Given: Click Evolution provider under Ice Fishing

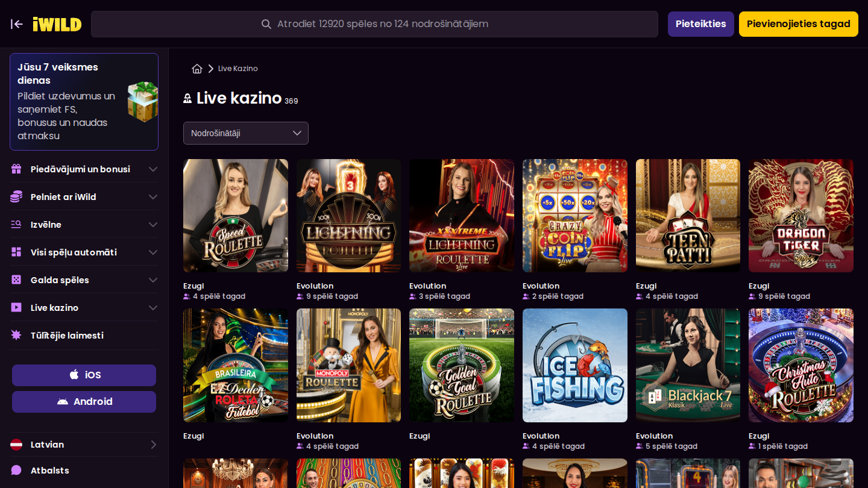Looking at the screenshot, I should [x=541, y=436].
